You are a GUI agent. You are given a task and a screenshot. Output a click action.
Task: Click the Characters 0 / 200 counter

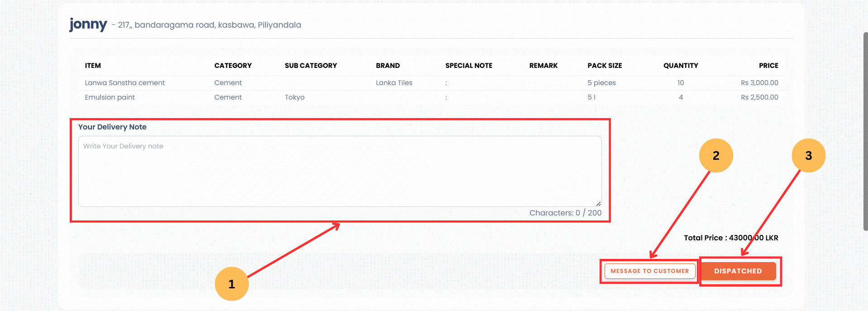(565, 212)
